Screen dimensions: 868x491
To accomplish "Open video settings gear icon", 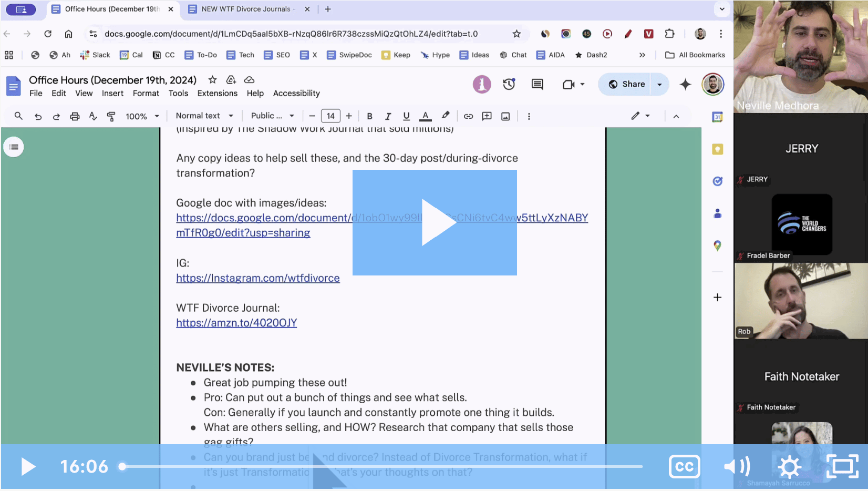I will pos(789,466).
